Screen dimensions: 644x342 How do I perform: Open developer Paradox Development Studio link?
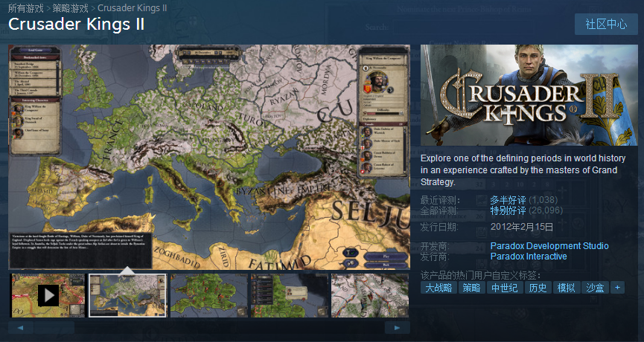549,246
